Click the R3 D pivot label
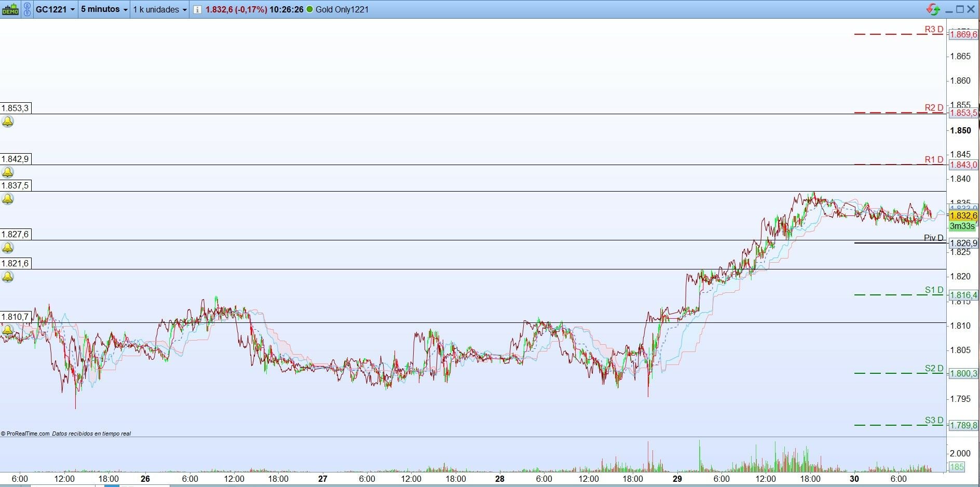The image size is (980, 487). pos(934,30)
